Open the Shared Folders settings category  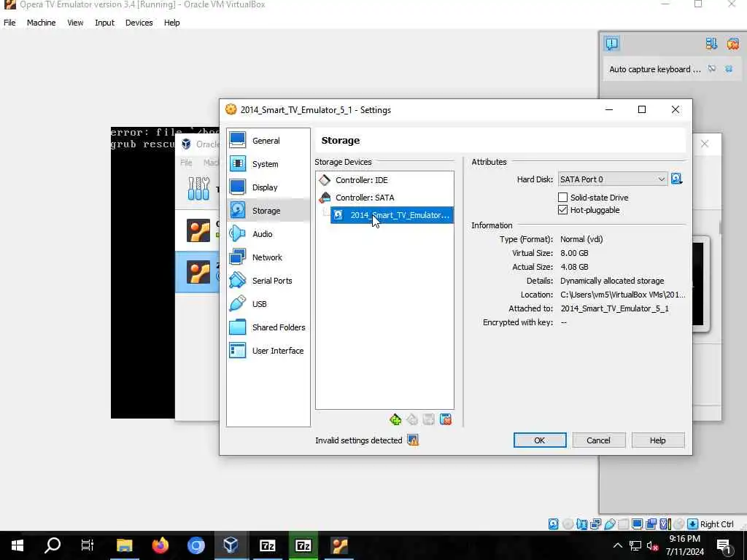pyautogui.click(x=268, y=327)
